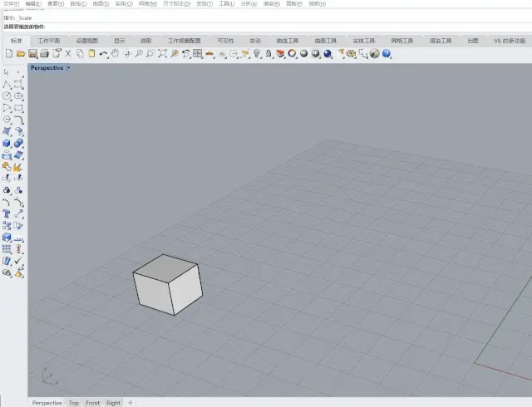Open the four-viewport layout icon

click(198, 54)
